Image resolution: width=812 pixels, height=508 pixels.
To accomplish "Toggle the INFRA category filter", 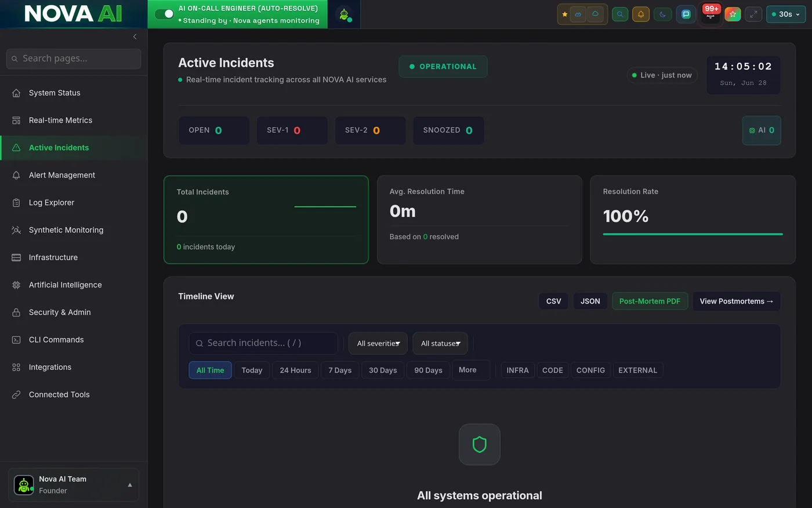I will tap(517, 370).
